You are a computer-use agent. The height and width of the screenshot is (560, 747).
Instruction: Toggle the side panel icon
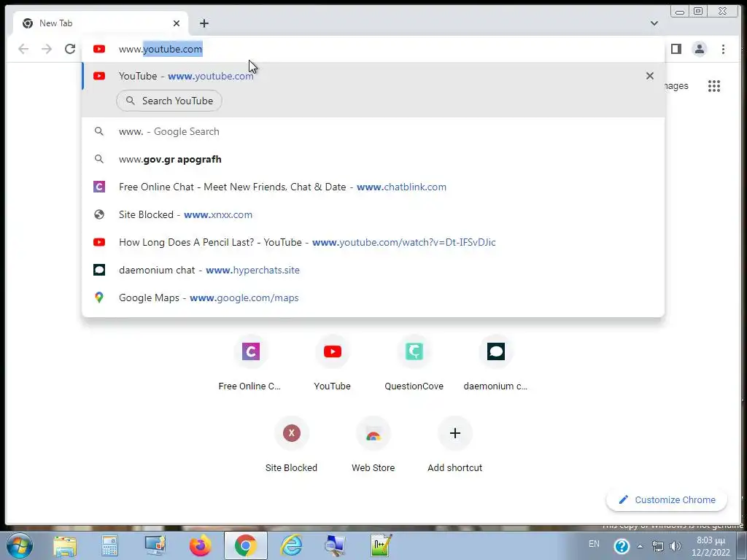click(x=676, y=49)
